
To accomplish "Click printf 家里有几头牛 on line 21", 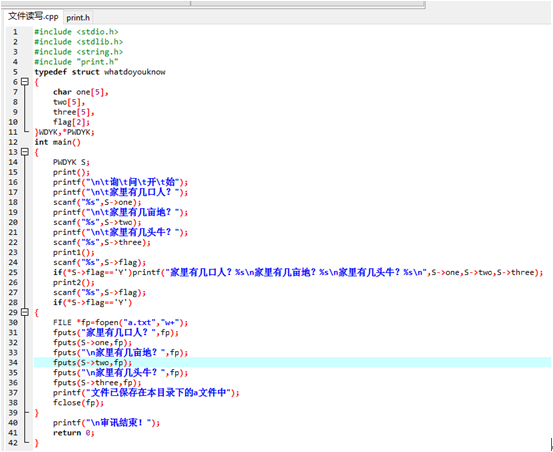I will [121, 232].
